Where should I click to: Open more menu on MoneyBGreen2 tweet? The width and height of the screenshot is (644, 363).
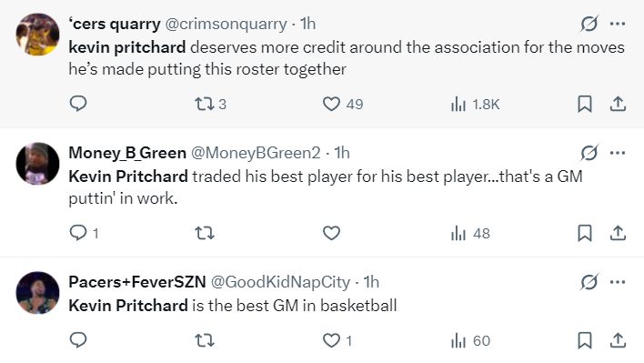click(618, 153)
